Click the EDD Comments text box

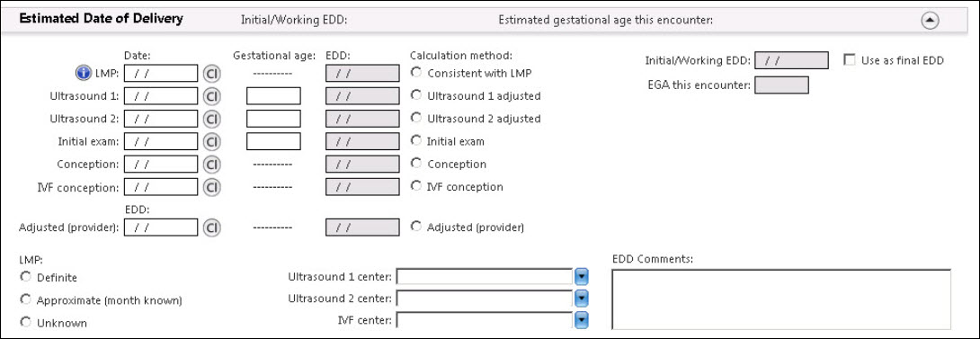pos(781,299)
